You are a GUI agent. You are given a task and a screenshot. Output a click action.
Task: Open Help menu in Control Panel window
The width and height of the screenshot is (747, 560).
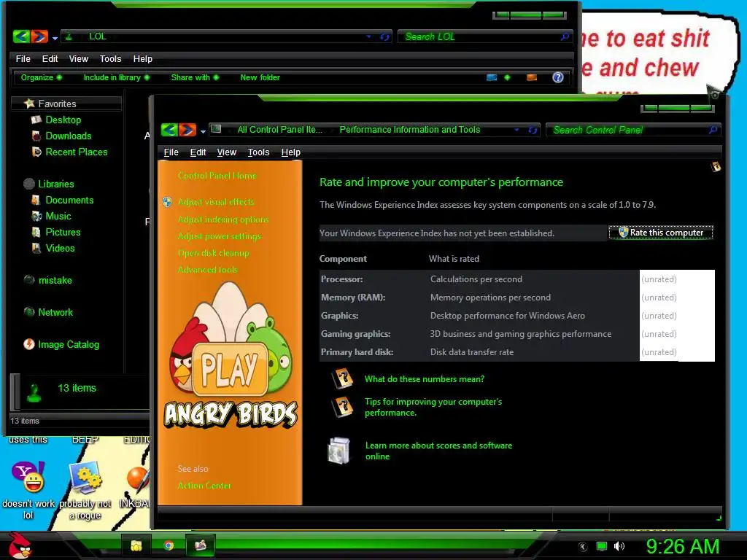point(290,152)
